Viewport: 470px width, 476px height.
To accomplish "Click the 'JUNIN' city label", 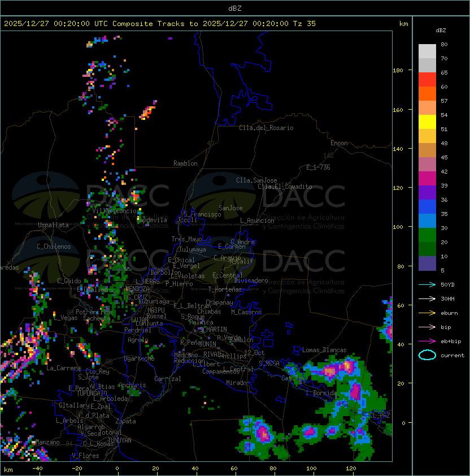I will tap(207, 344).
